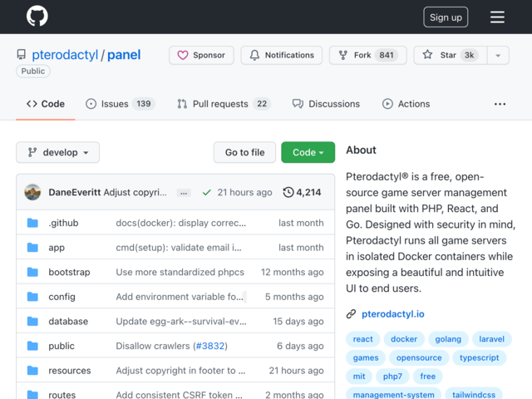This screenshot has height=399, width=532.
Task: Expand commit message ellipsis button
Action: (184, 193)
